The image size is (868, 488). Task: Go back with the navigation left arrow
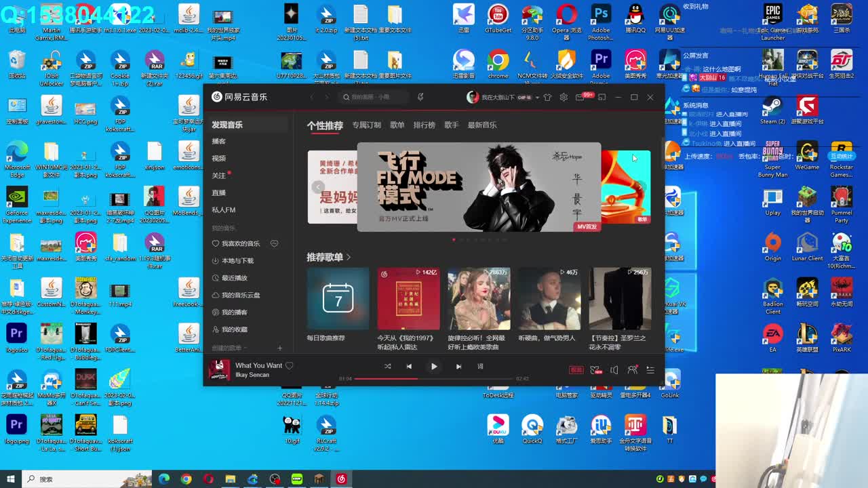(x=312, y=97)
